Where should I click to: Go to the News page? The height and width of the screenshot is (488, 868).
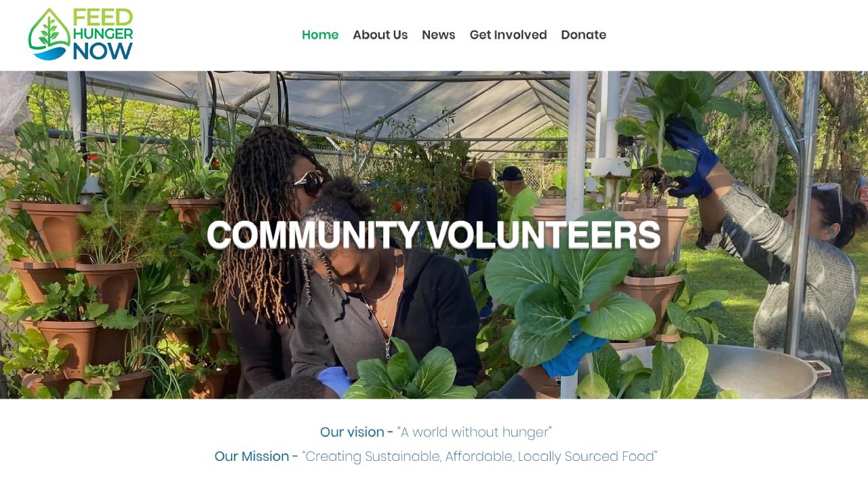(439, 35)
